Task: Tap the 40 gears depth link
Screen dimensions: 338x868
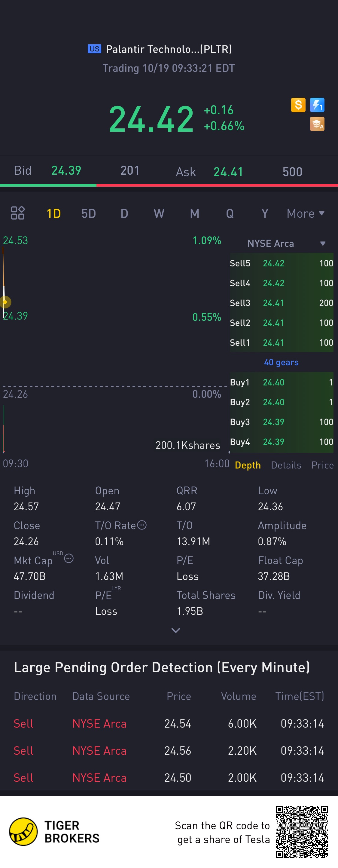Action: [281, 362]
